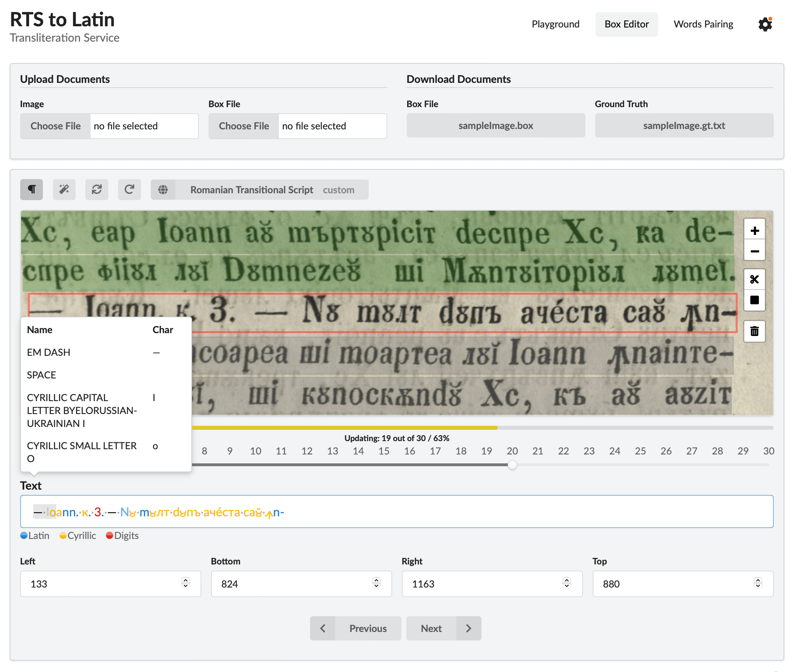
Task: Click the Top value stepper arrows
Action: 758,583
